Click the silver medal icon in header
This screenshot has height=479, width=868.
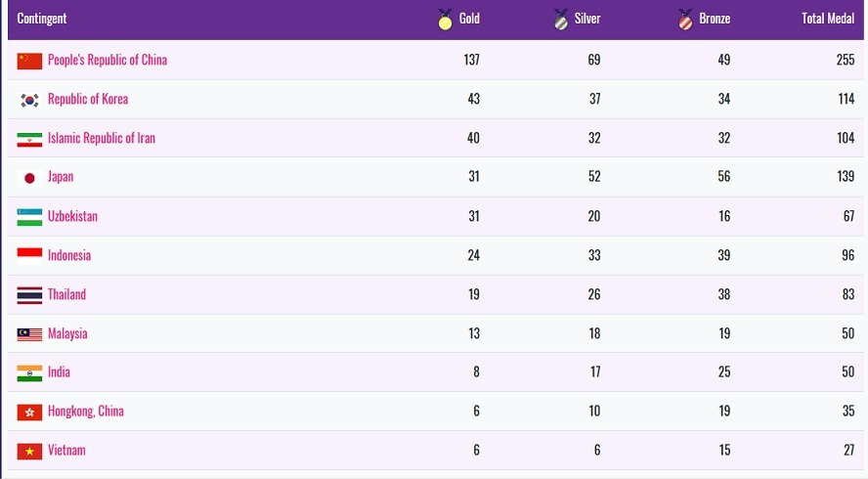(x=561, y=19)
